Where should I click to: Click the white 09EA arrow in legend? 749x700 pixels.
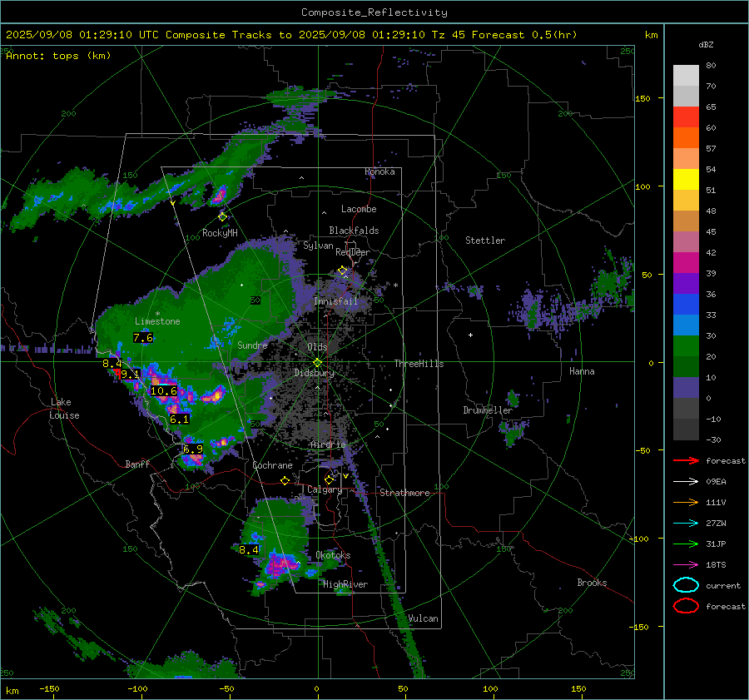[x=686, y=482]
